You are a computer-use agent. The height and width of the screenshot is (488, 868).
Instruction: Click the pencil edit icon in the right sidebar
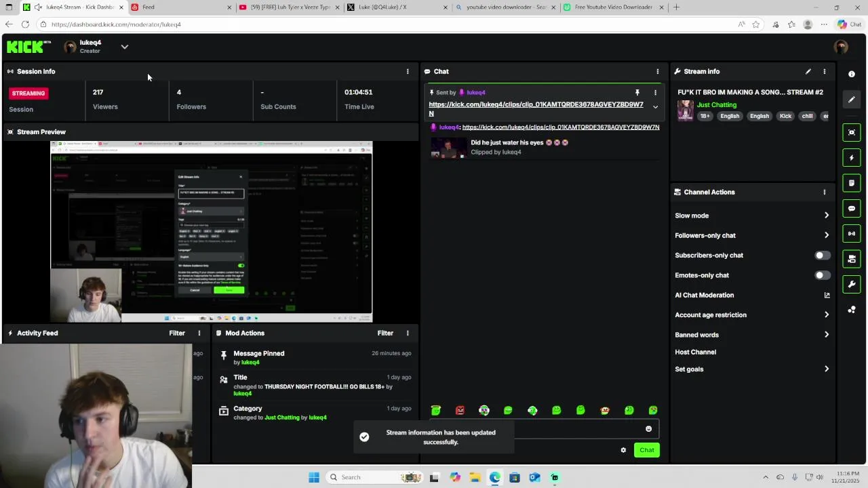click(852, 100)
